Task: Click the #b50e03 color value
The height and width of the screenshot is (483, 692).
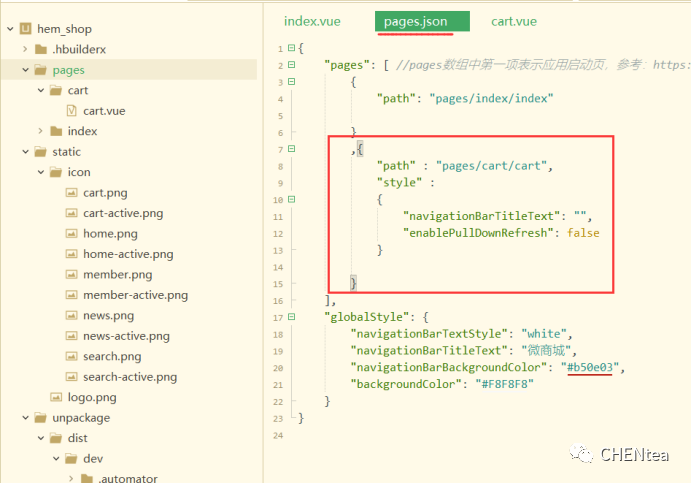Action: pos(594,367)
